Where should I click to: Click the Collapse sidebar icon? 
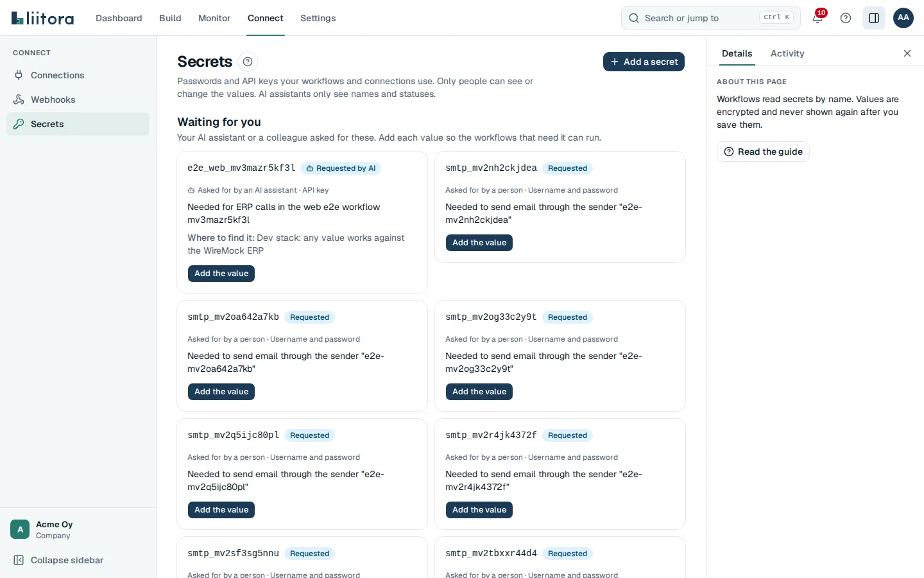(19, 560)
